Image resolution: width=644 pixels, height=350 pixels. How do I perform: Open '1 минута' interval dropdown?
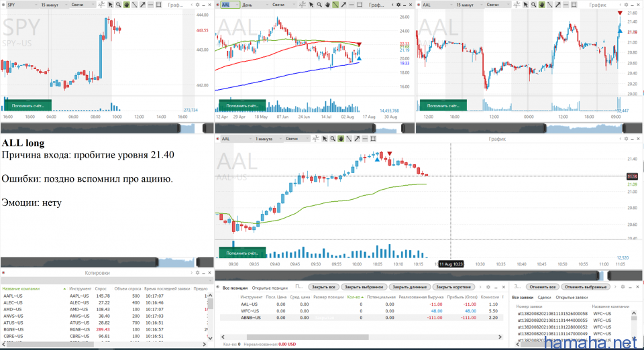click(267, 139)
